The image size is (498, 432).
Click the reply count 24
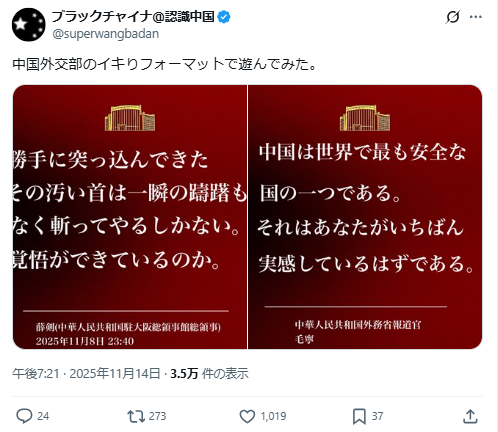43,416
